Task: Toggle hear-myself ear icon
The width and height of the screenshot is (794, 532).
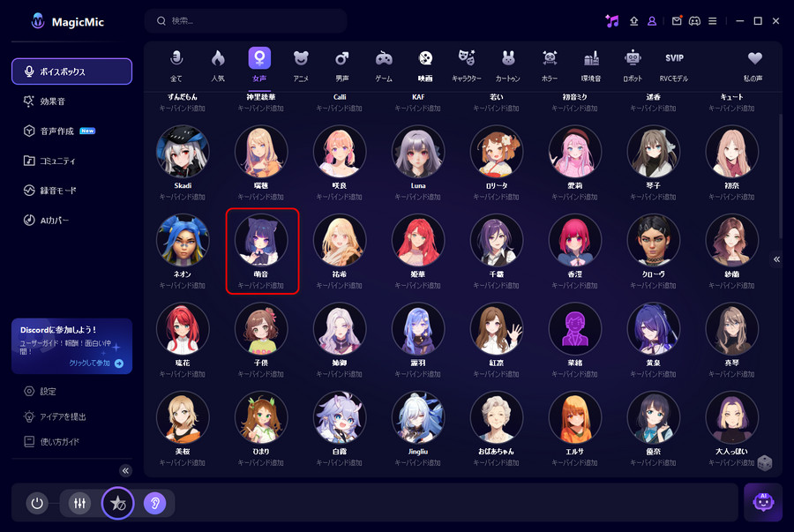Action: (154, 503)
